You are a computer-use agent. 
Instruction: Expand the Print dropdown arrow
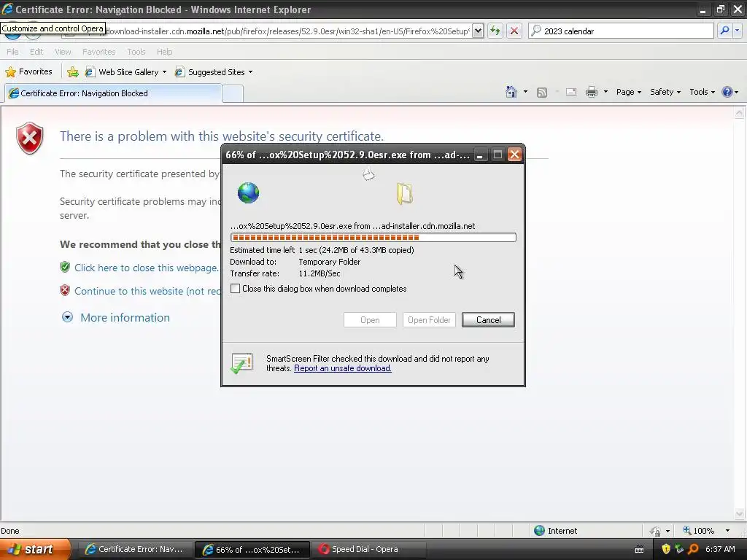point(605,92)
